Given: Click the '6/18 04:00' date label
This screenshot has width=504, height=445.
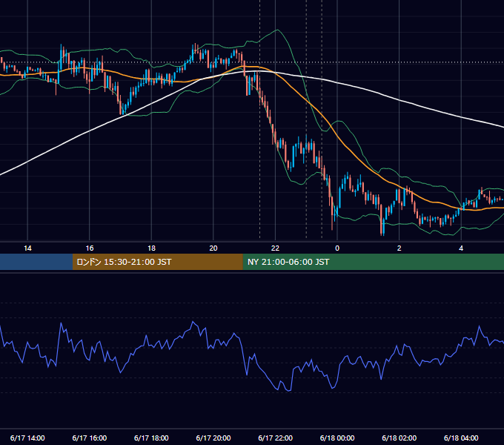Looking at the screenshot, I should (461, 438).
